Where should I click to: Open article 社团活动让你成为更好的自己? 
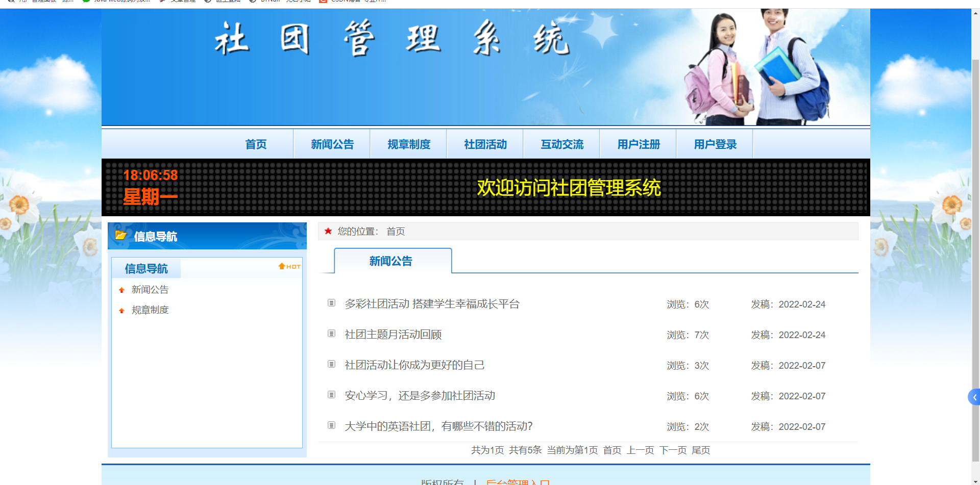click(x=414, y=365)
